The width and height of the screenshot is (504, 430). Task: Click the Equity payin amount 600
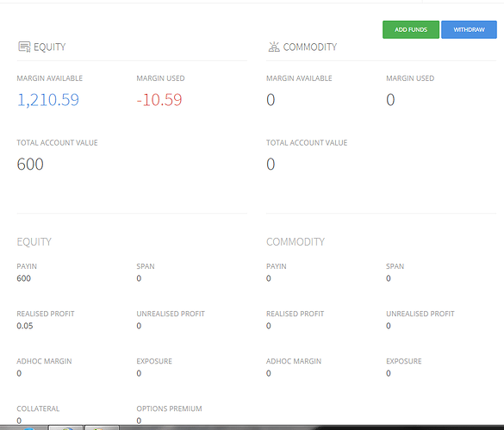[24, 278]
